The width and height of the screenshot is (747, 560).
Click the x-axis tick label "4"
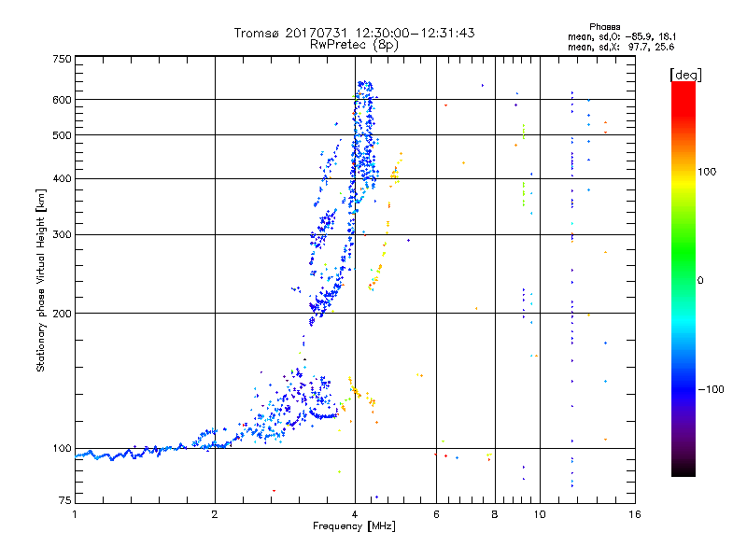(x=355, y=514)
